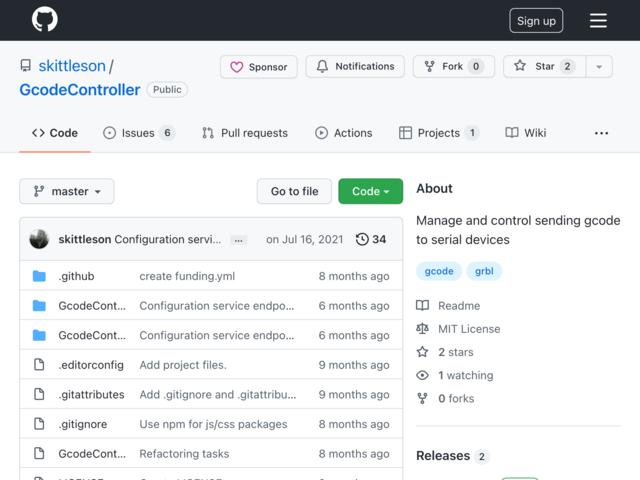This screenshot has height=480, width=640.
Task: Sponsor skittleson with heart button
Action: pos(259,67)
